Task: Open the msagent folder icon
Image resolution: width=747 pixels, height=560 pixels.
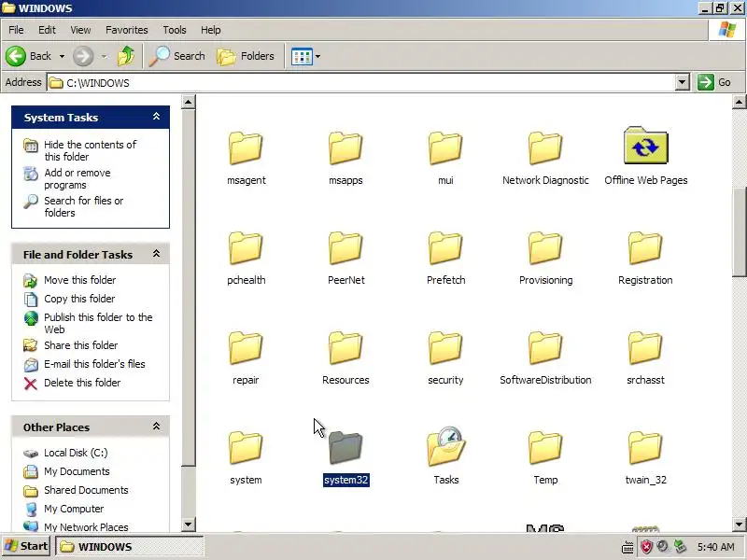Action: coord(246,148)
